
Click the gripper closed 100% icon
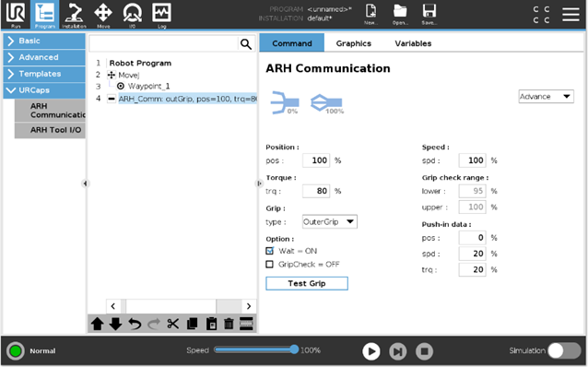[327, 103]
